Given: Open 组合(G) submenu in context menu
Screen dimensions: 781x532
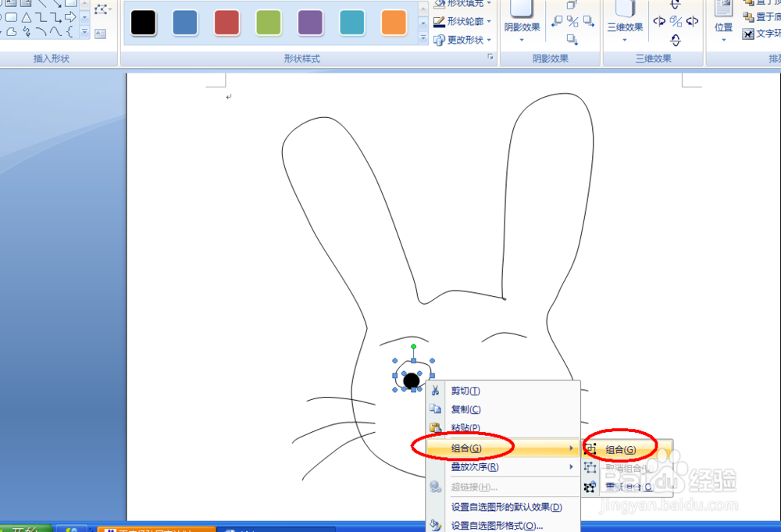Looking at the screenshot, I should pyautogui.click(x=503, y=448).
